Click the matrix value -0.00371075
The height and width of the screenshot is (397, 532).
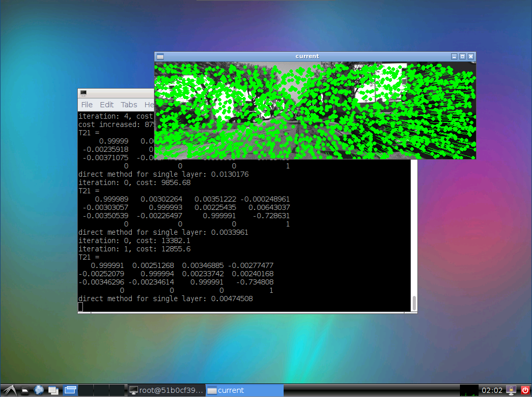pos(105,158)
